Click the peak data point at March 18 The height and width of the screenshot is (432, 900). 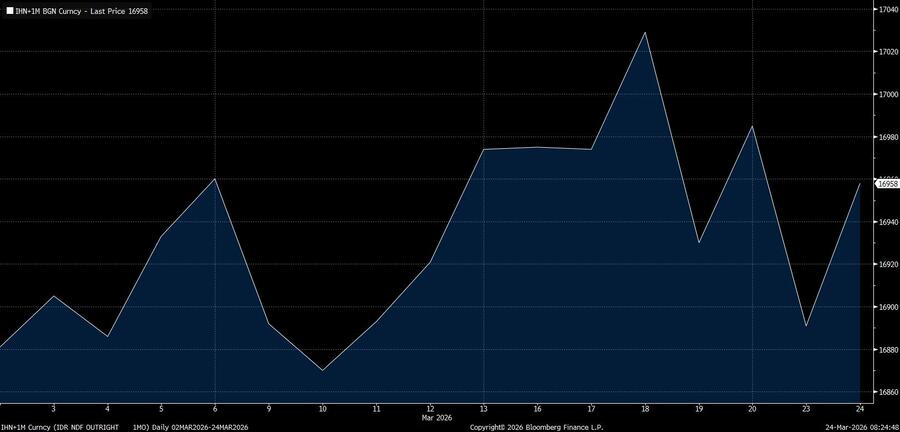tap(645, 33)
